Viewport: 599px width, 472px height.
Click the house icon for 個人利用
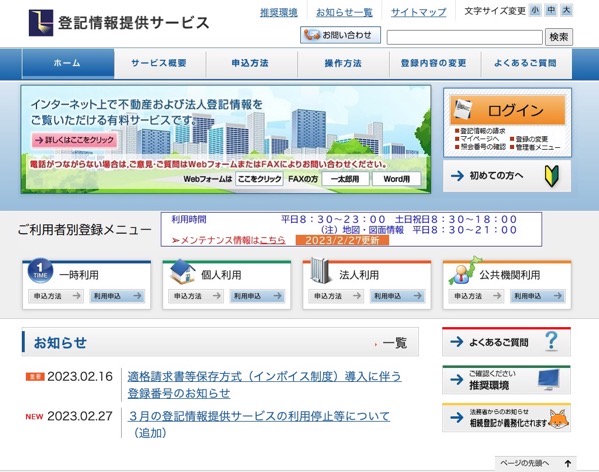(183, 272)
